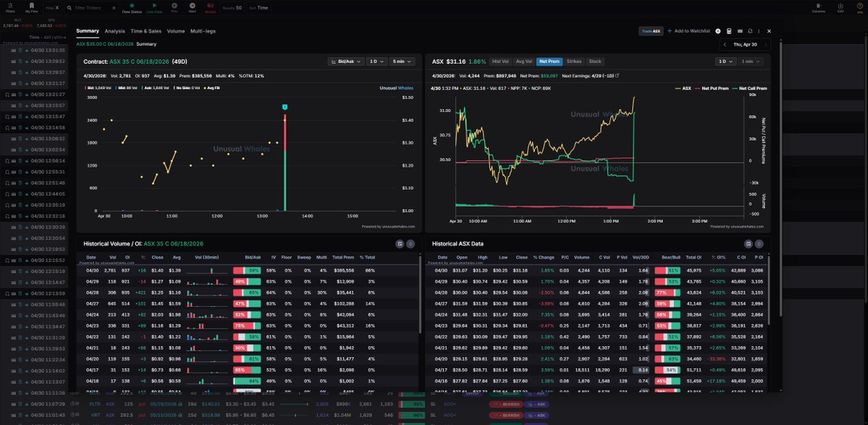Viewport: 868px width, 425px height.
Task: Switch to the Analysis tab
Action: 114,31
